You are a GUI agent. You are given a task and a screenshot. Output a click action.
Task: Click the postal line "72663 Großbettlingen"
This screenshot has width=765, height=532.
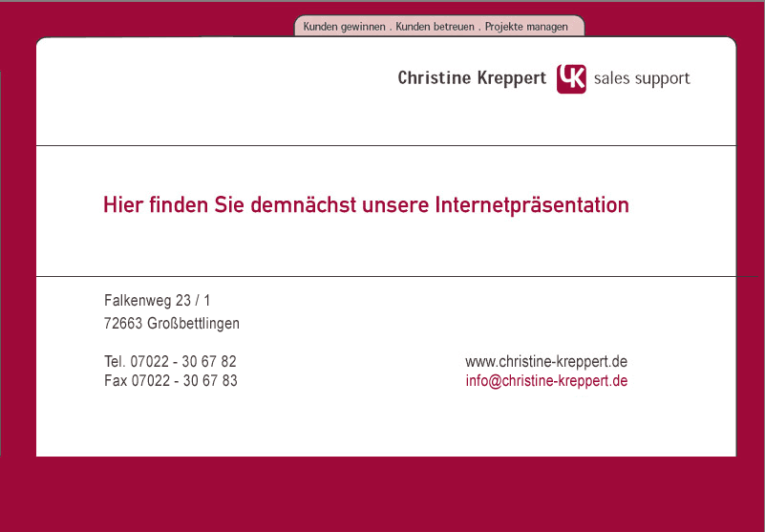[x=172, y=324]
